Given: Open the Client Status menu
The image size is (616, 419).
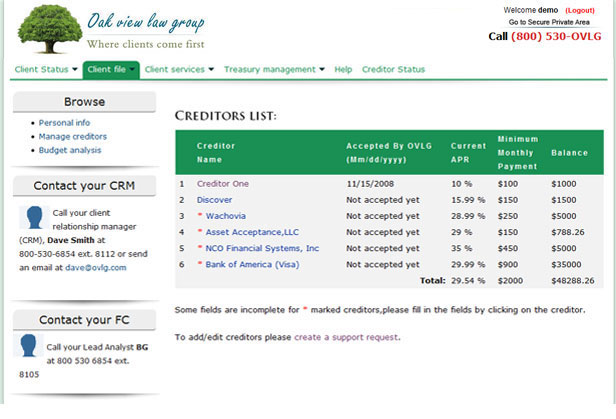Looking at the screenshot, I should 41,70.
